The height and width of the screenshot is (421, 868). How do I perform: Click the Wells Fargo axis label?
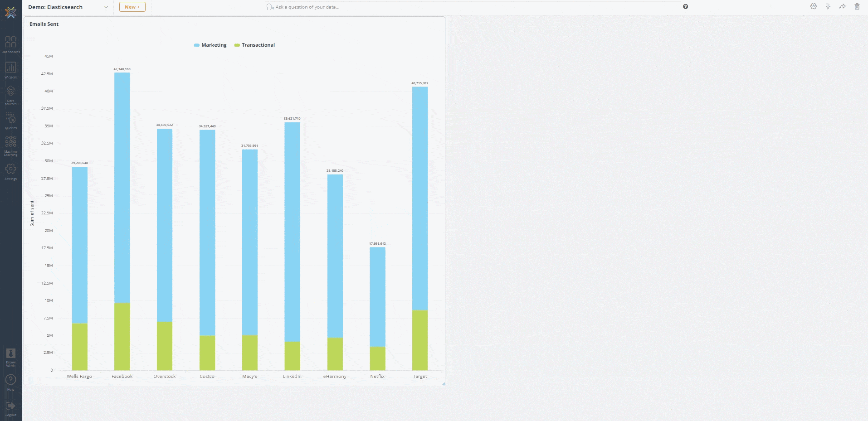point(79,377)
